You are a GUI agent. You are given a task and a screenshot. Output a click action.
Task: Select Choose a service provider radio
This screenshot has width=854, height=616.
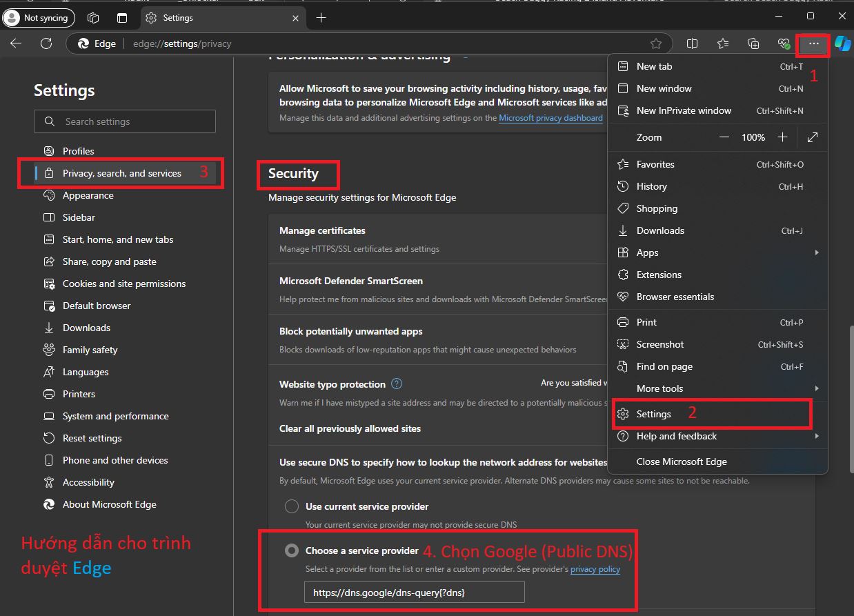292,550
